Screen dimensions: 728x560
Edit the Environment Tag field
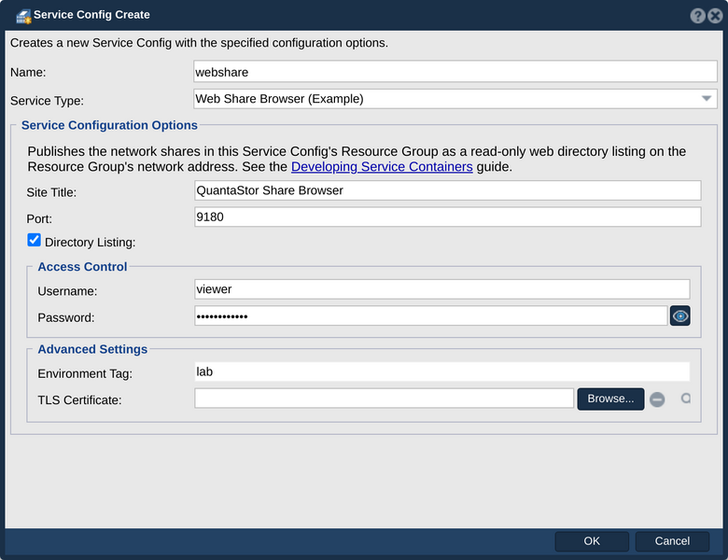point(442,372)
